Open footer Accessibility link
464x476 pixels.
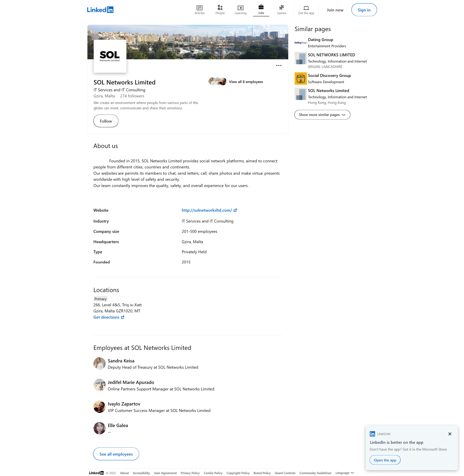click(x=141, y=473)
